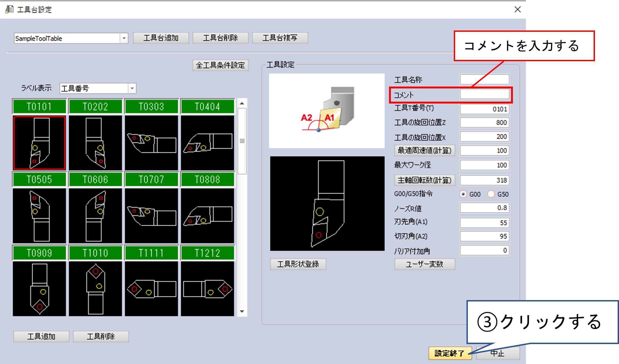Select the T0303 tool thumbnail
The height and width of the screenshot is (364, 619).
tap(151, 143)
